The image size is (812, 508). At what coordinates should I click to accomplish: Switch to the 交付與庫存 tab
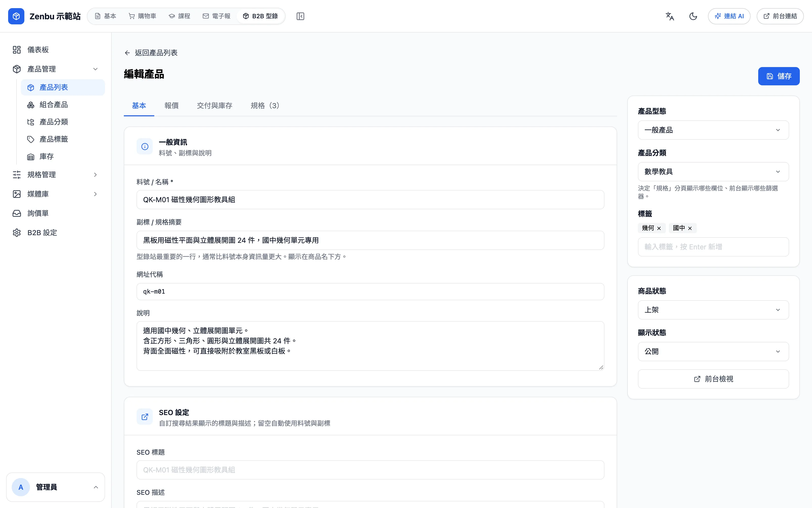point(214,105)
